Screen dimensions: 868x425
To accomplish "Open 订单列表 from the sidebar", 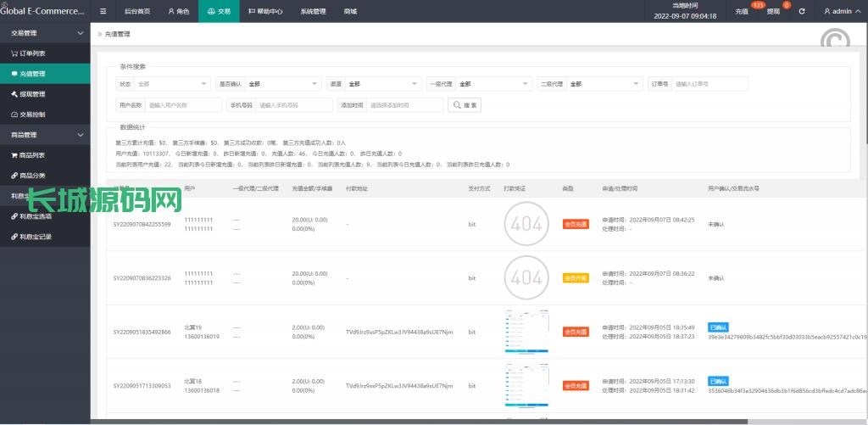I will 34,53.
